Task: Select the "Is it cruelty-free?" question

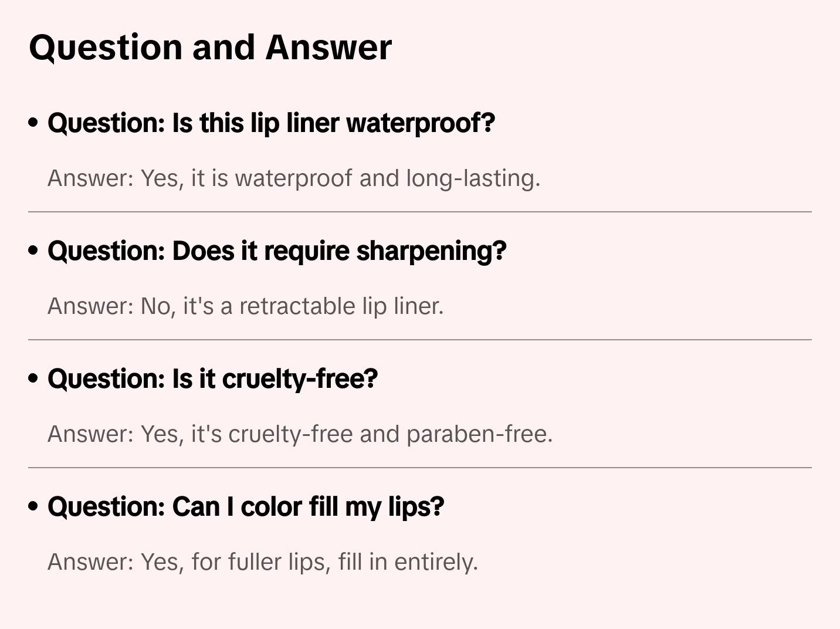Action: point(212,379)
